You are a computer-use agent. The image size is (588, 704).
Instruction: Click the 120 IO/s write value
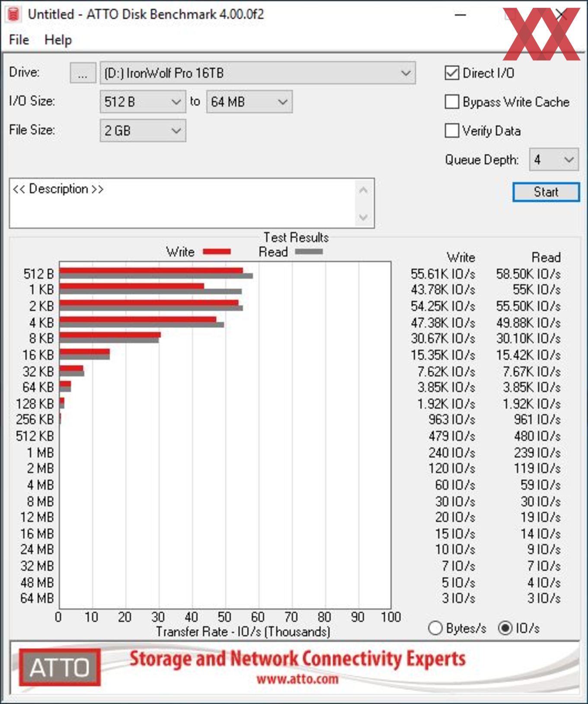pos(452,468)
